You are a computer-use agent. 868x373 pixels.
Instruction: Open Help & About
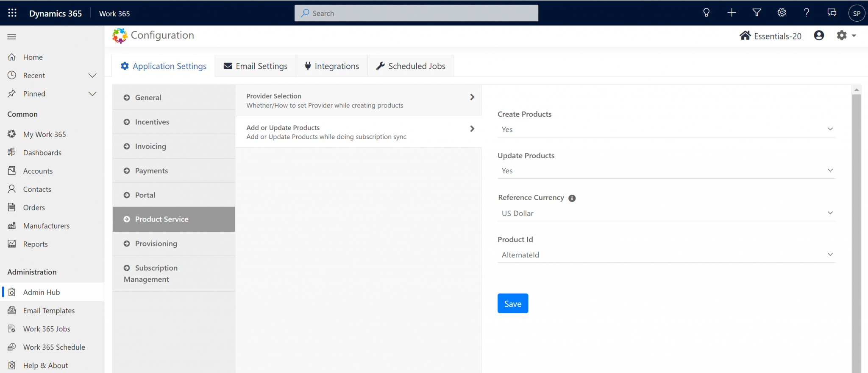coord(52,365)
